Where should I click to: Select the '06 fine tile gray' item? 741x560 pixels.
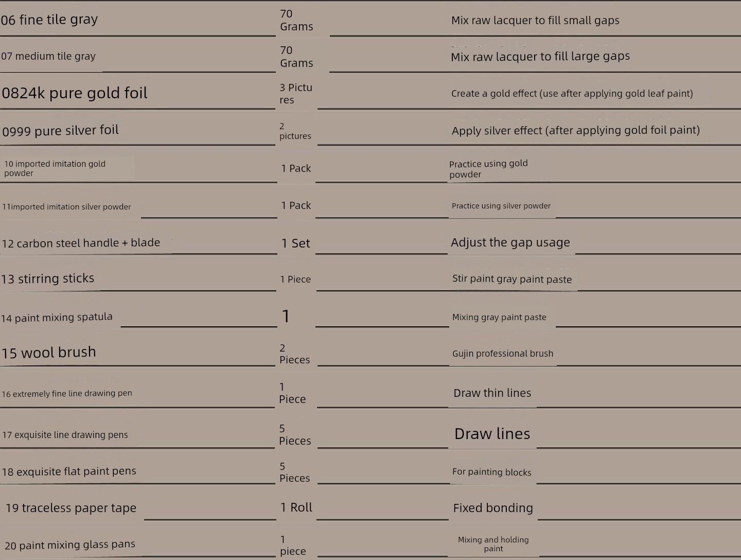coord(49,20)
